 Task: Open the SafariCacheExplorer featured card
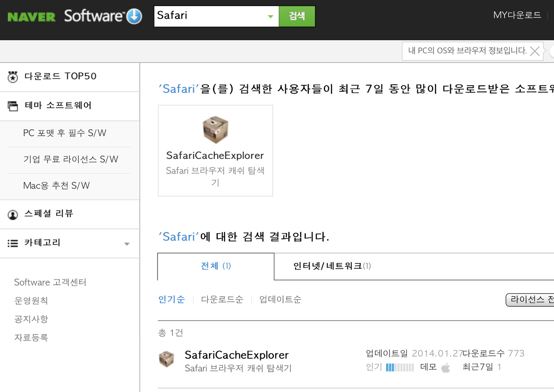coord(215,150)
